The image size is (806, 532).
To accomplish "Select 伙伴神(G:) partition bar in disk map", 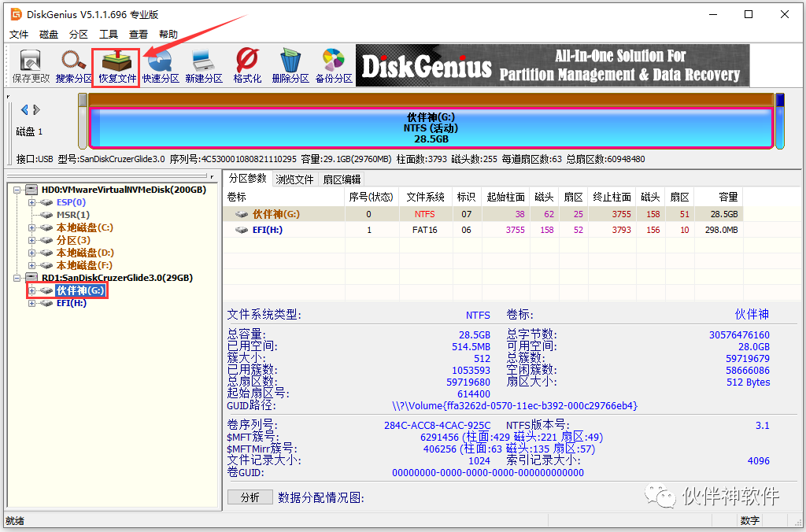I will tap(431, 128).
